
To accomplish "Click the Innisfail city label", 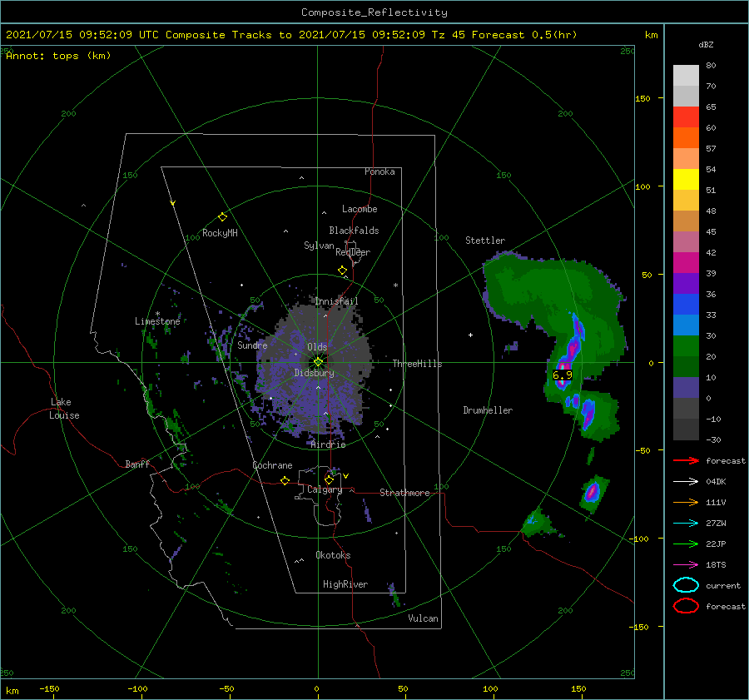I will click(x=336, y=301).
